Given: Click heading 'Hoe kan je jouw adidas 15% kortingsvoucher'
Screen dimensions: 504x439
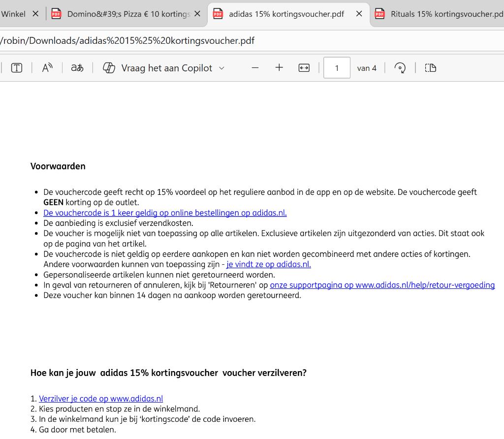Looking at the screenshot, I should click(168, 373).
